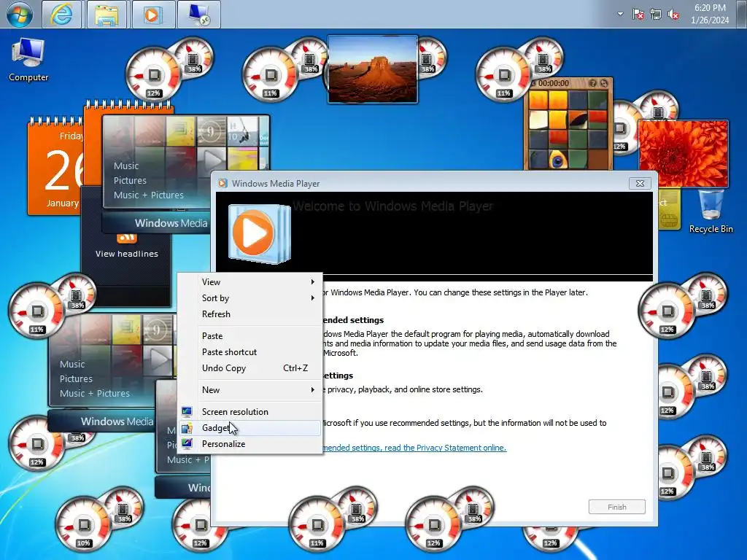
Task: Click the orange flower slideshow picture
Action: 683,153
